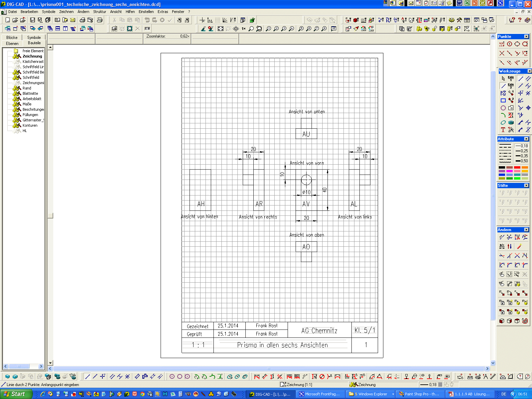Click the pan arrows icon in zoom toolbar
Viewport: 532px width, 399px height.
click(x=236, y=29)
